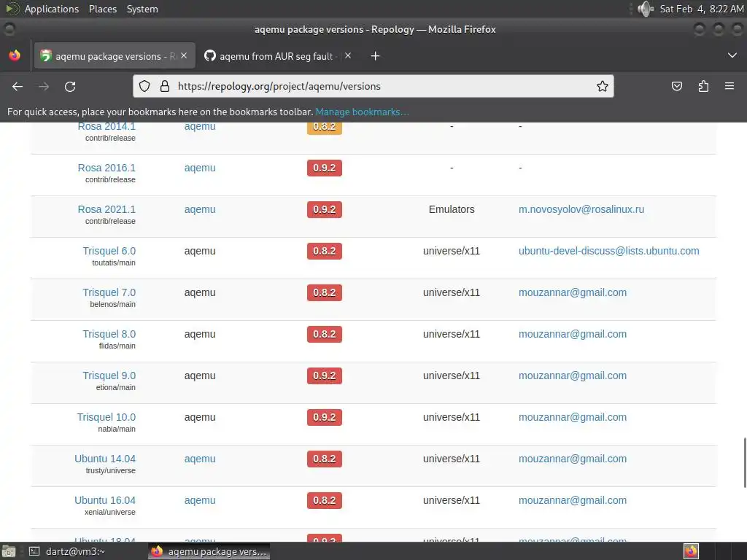The width and height of the screenshot is (747, 560).
Task: Click the Firefox tray icon at bottom right
Action: (691, 551)
